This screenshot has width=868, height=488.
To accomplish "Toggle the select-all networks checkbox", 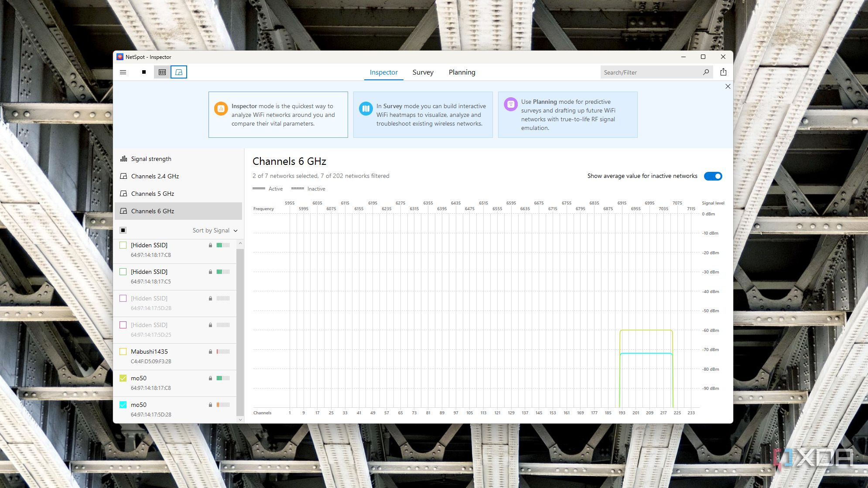I will [123, 230].
